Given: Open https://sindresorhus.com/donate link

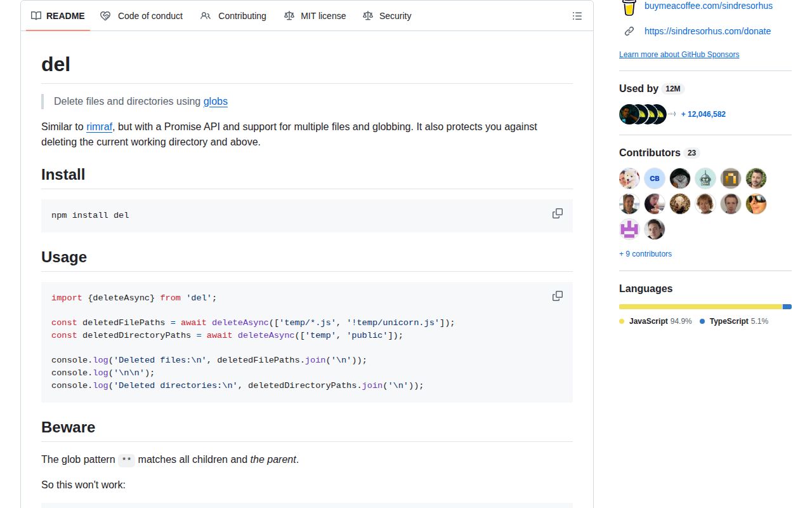Looking at the screenshot, I should (708, 31).
